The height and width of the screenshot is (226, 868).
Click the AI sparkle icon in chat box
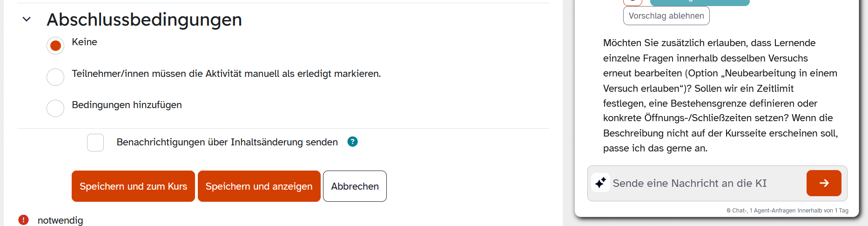click(x=600, y=183)
